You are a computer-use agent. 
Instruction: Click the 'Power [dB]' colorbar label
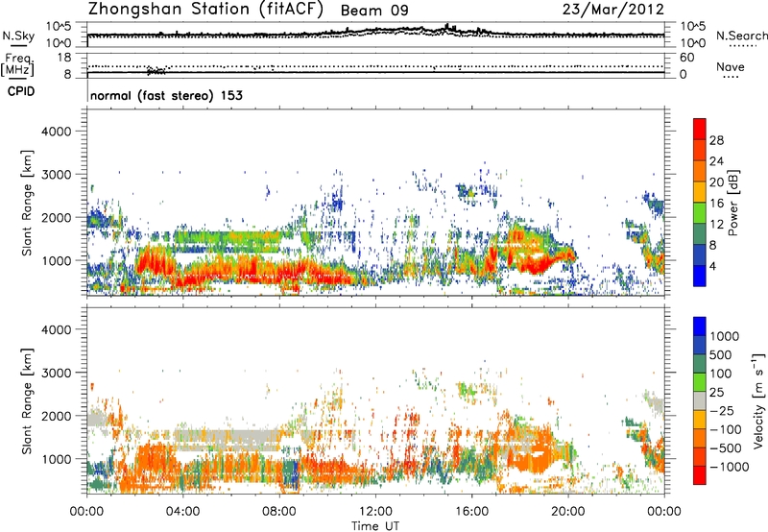[732, 203]
